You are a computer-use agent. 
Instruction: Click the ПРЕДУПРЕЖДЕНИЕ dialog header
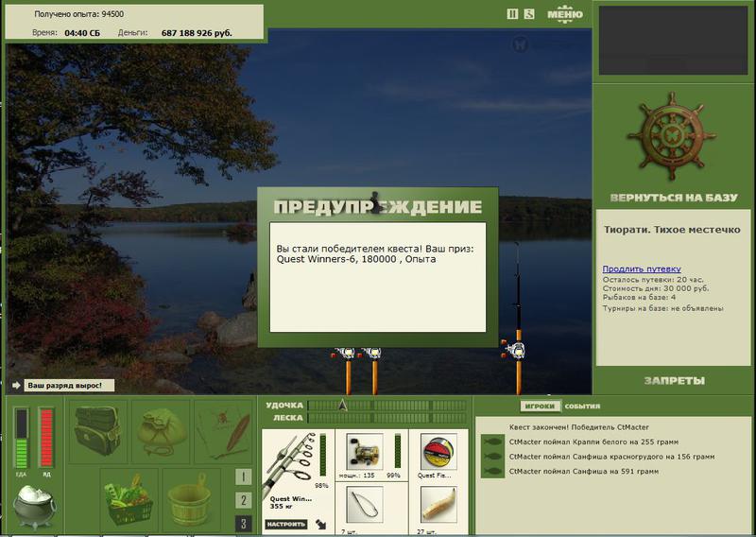coord(377,206)
